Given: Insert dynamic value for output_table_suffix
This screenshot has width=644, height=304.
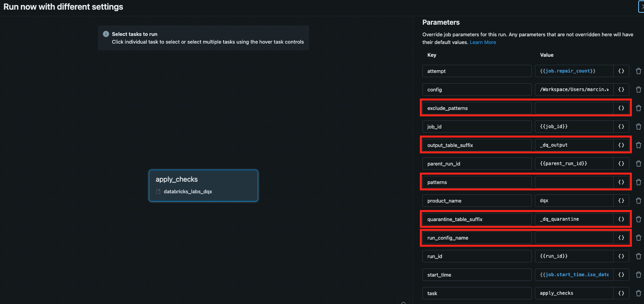Looking at the screenshot, I should 621,145.
